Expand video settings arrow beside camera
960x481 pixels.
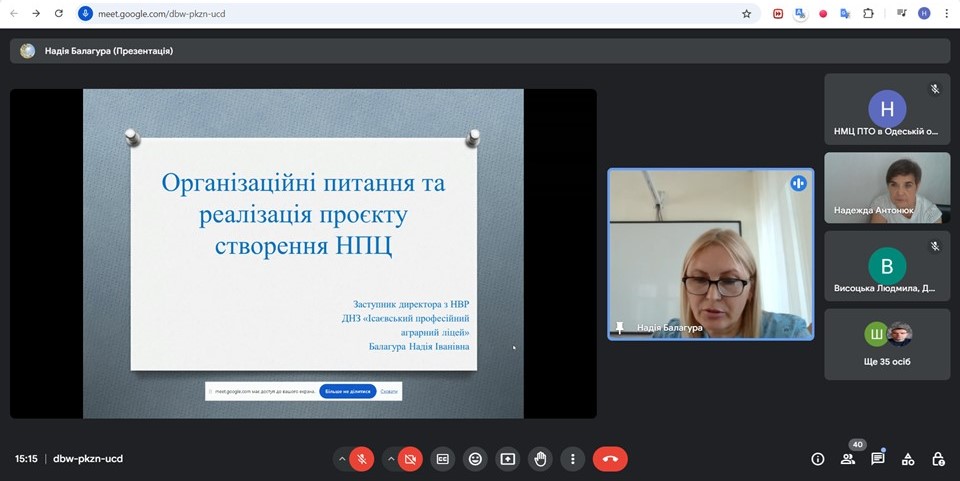coord(389,459)
